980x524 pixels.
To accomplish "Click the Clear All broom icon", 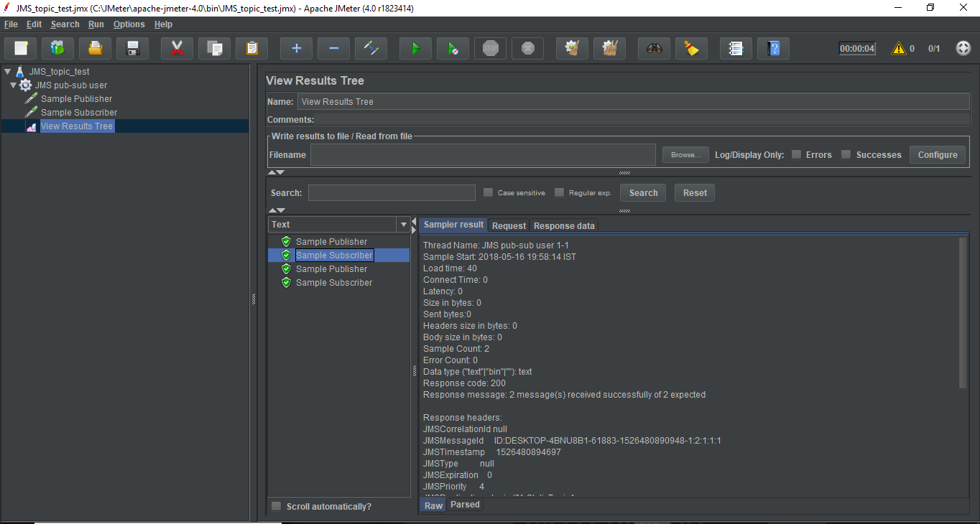I will [x=609, y=48].
